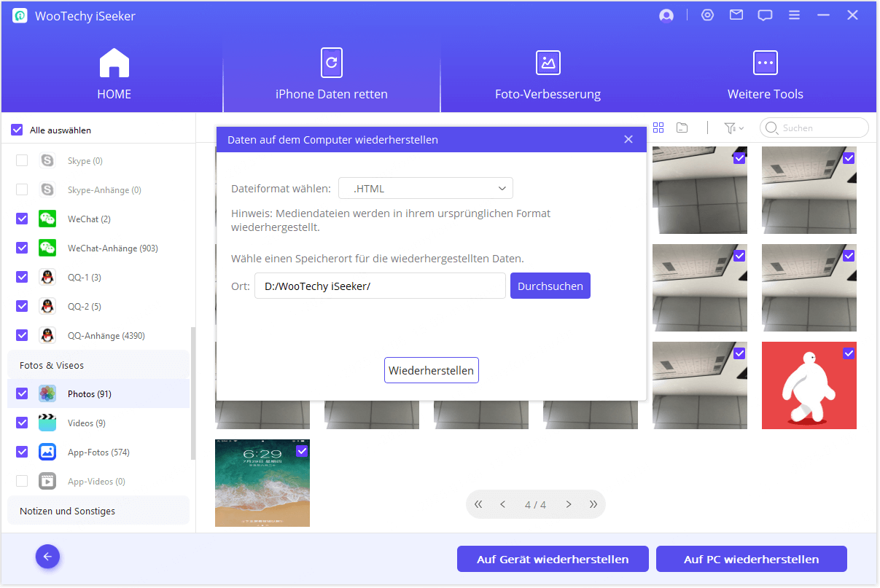Collapse the Fotos & Viseos section
This screenshot has width=880, height=588.
pos(98,365)
